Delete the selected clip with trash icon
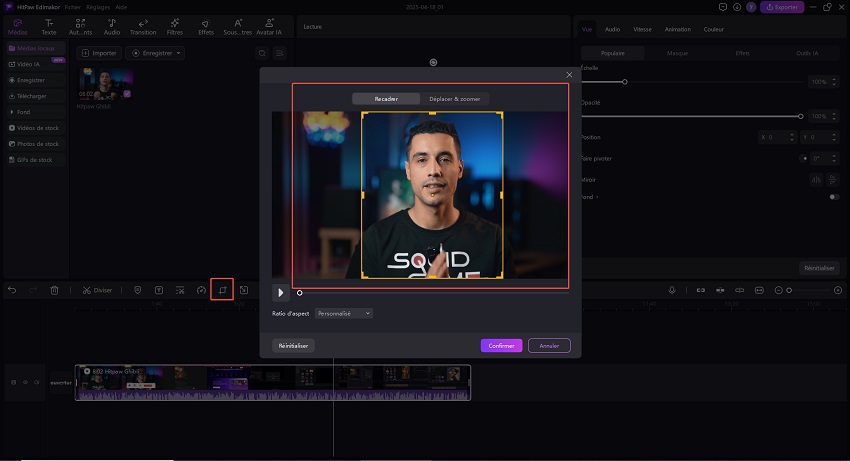The height and width of the screenshot is (461, 850). (x=54, y=290)
